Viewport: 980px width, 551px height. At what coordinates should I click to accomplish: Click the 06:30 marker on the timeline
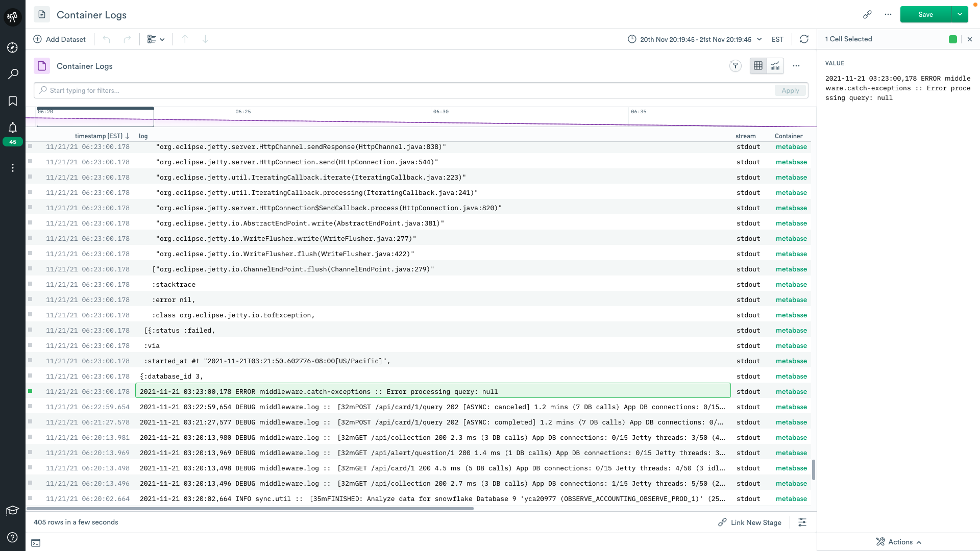(x=440, y=111)
